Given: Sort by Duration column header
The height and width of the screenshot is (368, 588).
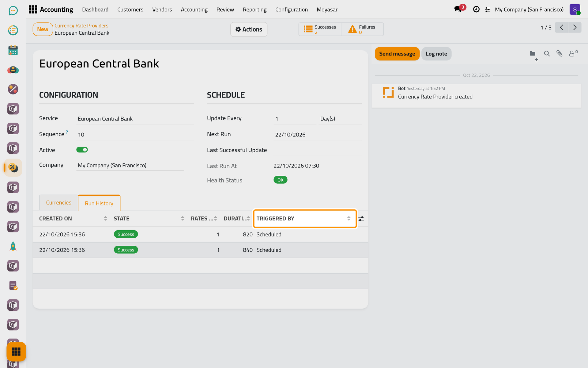Looking at the screenshot, I should click(237, 218).
